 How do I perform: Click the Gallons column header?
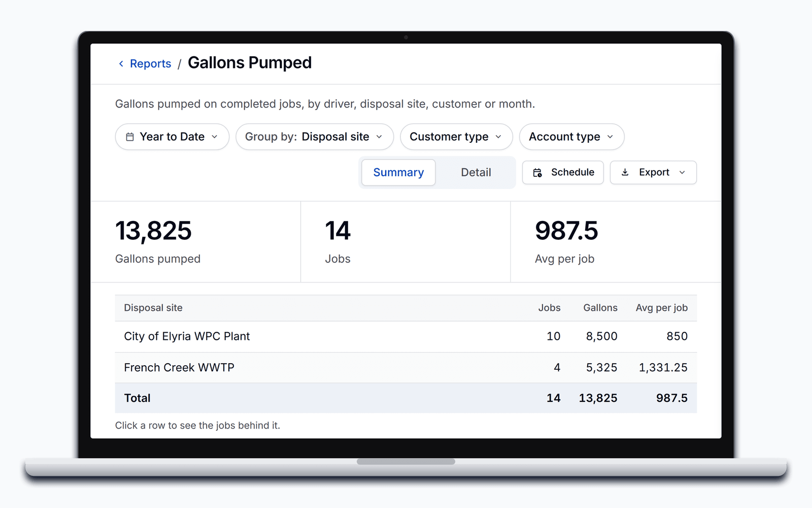point(600,308)
